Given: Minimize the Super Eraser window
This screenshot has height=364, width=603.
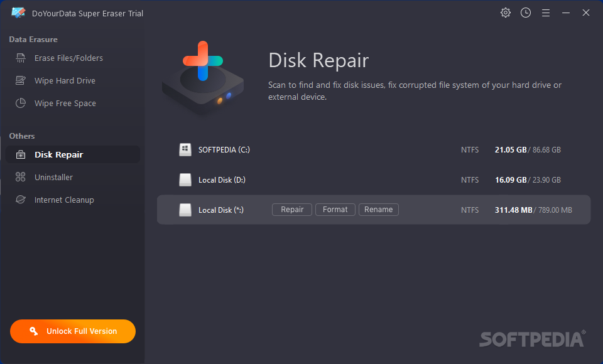Looking at the screenshot, I should 566,13.
